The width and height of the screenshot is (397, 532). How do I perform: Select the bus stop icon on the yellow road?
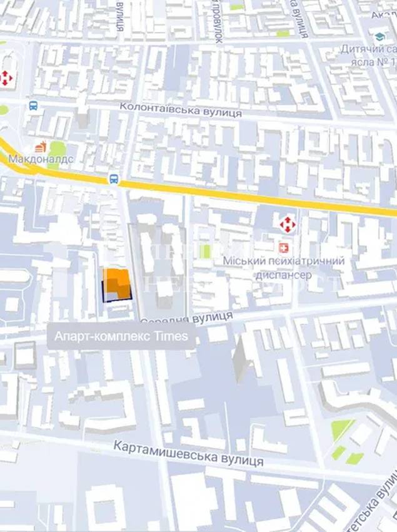(114, 179)
